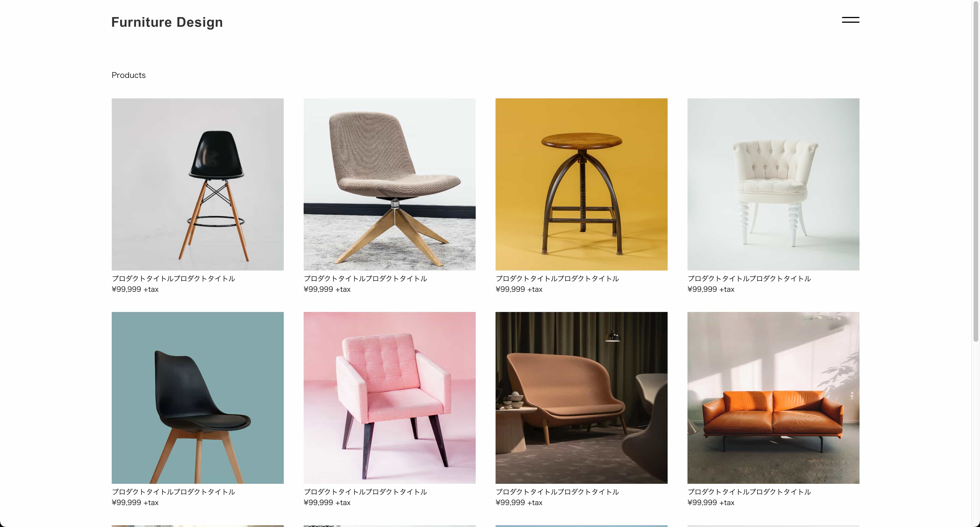
Task: Open the brown curved sofa image
Action: click(581, 398)
